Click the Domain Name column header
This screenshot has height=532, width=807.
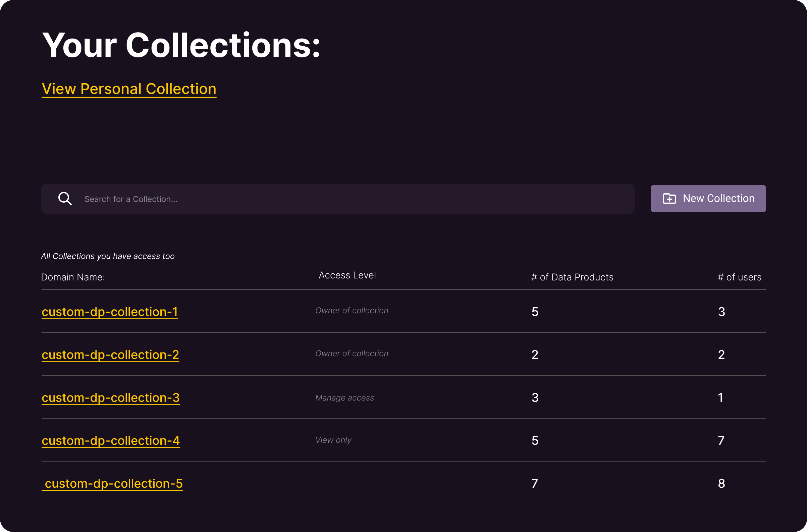coord(73,277)
